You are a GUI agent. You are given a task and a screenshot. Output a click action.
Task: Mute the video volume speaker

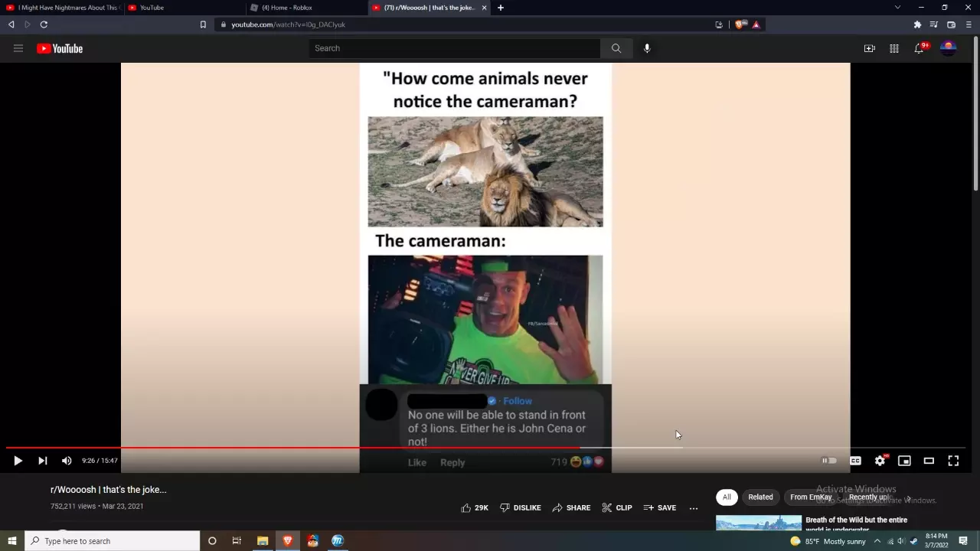tap(67, 461)
